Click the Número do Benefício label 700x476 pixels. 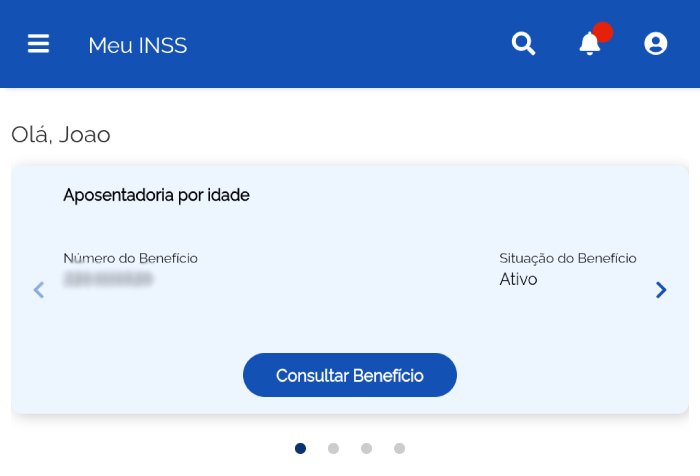(130, 258)
